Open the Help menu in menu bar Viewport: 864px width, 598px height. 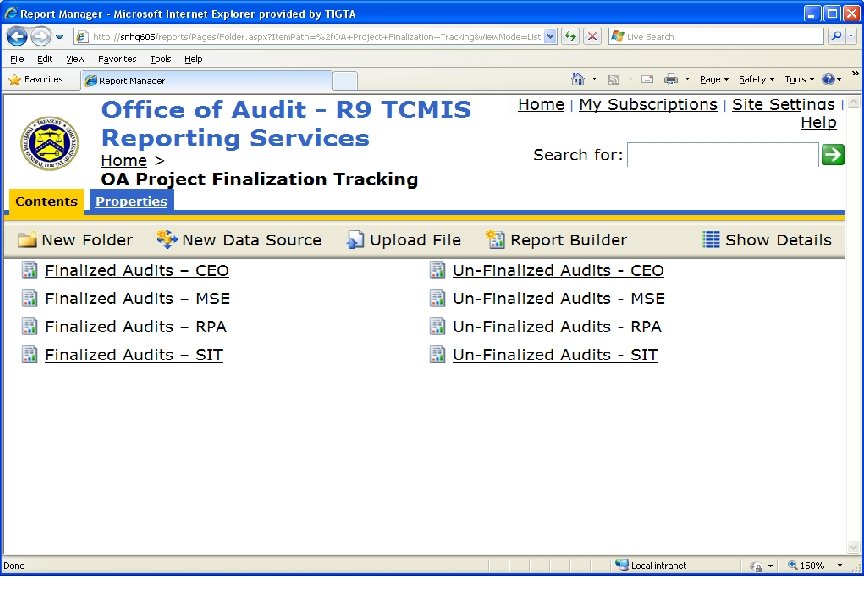[193, 59]
